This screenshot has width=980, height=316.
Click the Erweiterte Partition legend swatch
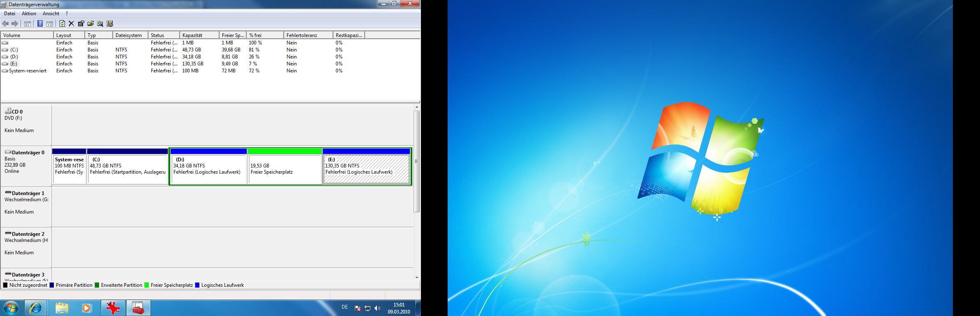pyautogui.click(x=97, y=285)
